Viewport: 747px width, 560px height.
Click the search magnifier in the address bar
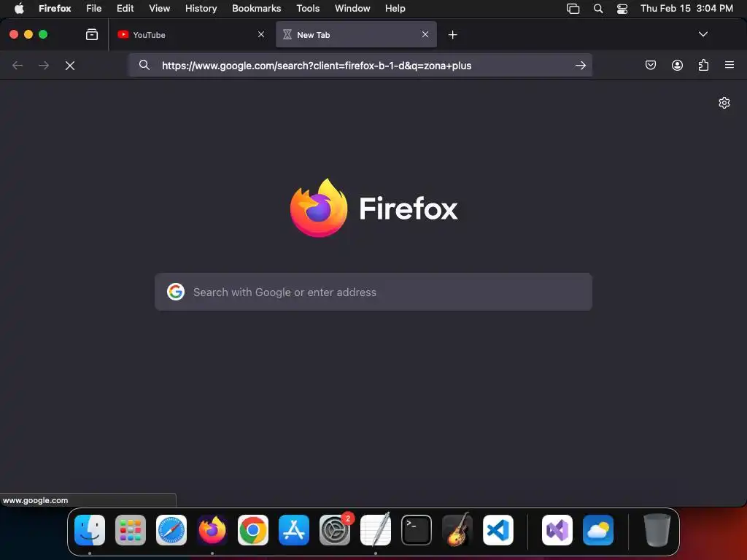click(144, 65)
